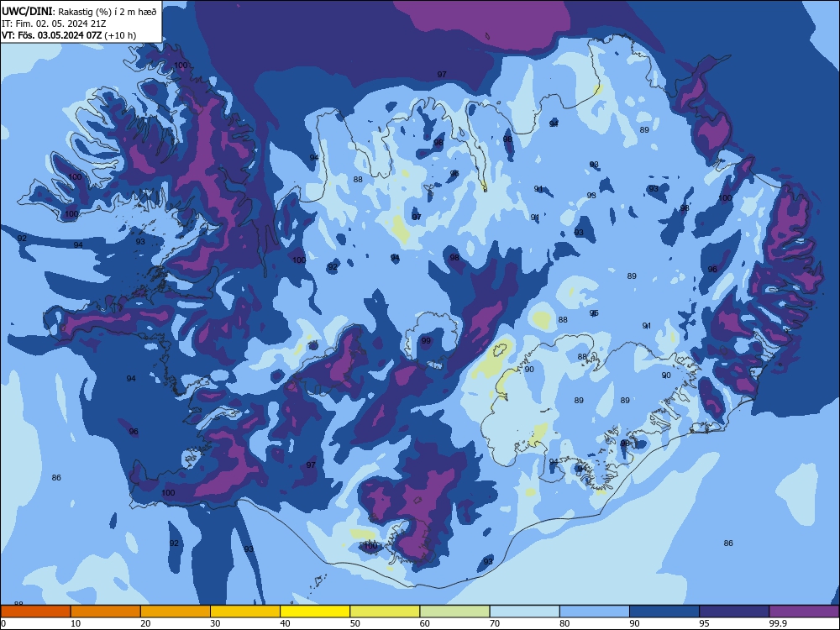This screenshot has width=840, height=630.
Task: Select the 'VT: Fös. 03.05.2024 07Z' valid time
Action: point(51,35)
